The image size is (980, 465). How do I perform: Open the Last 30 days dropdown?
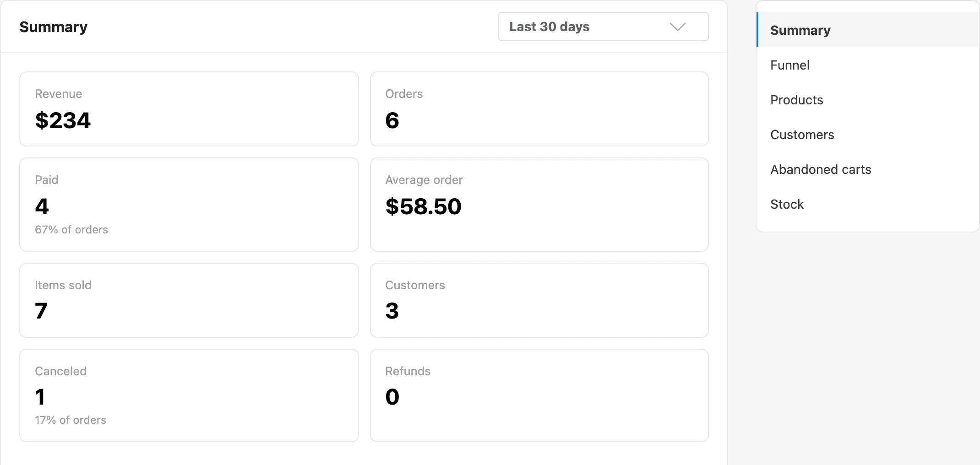[x=603, y=27]
